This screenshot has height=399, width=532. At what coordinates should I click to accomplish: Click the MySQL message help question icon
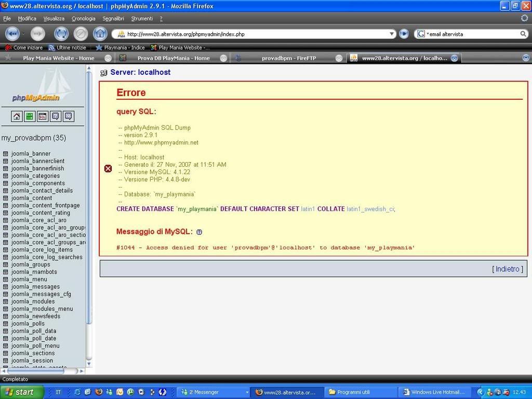click(x=199, y=232)
